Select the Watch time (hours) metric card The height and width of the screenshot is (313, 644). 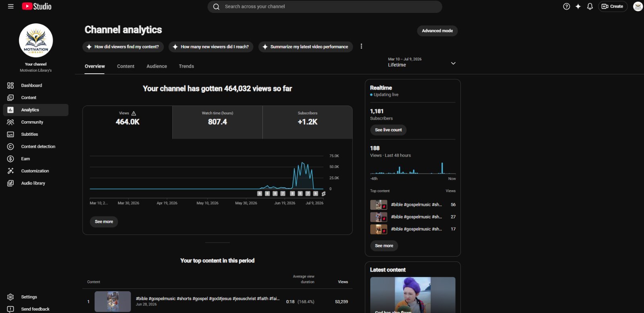217,122
